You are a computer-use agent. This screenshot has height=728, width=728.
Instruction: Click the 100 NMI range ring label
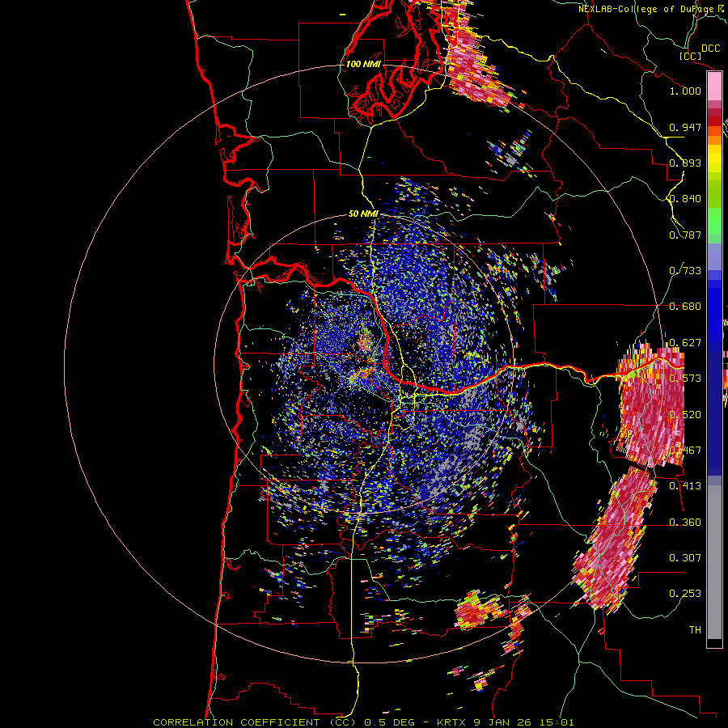click(x=363, y=64)
